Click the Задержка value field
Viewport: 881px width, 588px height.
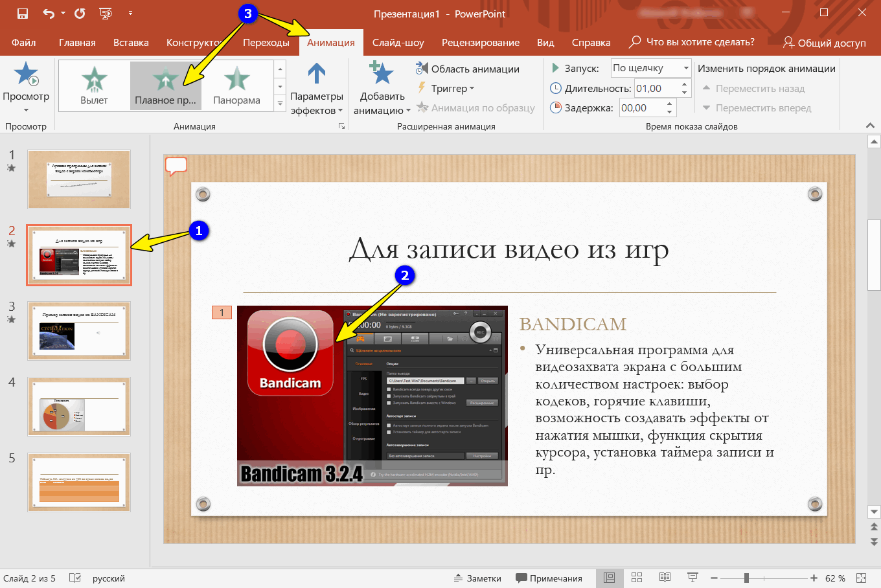pos(641,108)
